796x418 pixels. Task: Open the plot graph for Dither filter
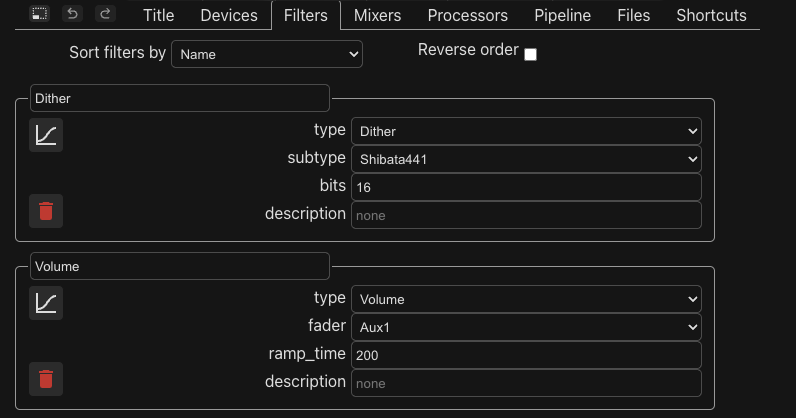click(x=46, y=135)
